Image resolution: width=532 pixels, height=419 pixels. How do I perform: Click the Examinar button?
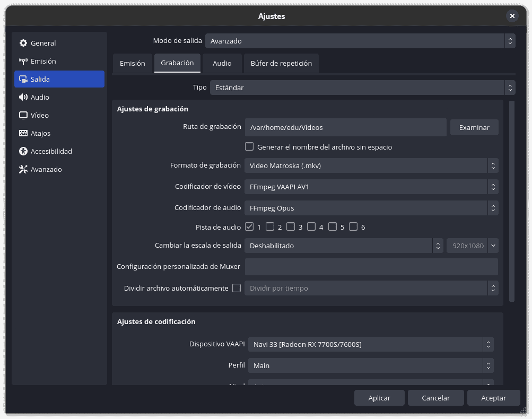(x=474, y=127)
